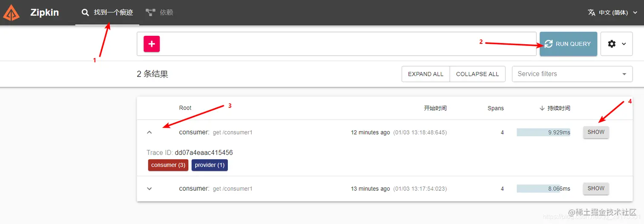Viewport: 644px width, 224px height.
Task: Expand the 8.066ms consumer trace row
Action: pyautogui.click(x=149, y=189)
